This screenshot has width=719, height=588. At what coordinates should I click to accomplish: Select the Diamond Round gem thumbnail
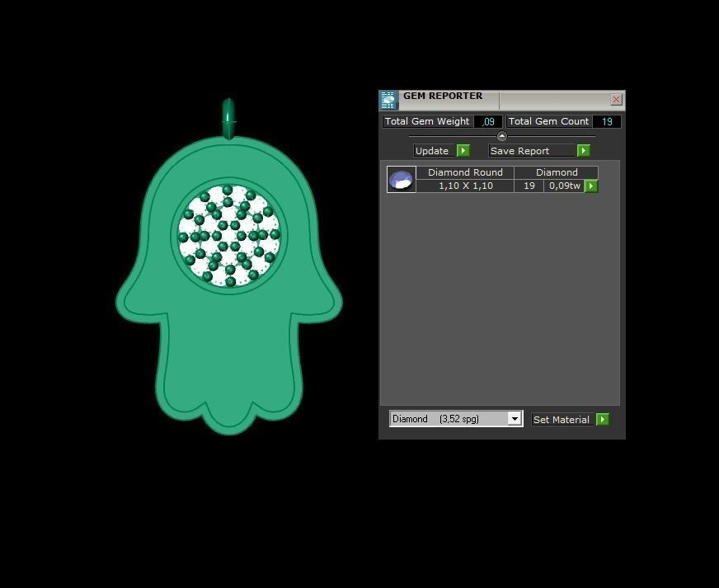[402, 179]
